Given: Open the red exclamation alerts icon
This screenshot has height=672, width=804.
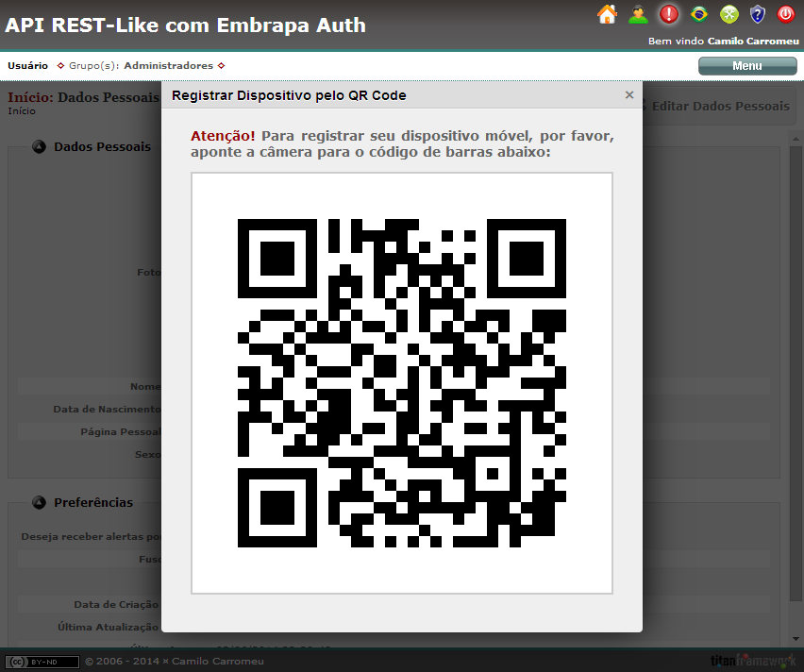Looking at the screenshot, I should [x=669, y=14].
